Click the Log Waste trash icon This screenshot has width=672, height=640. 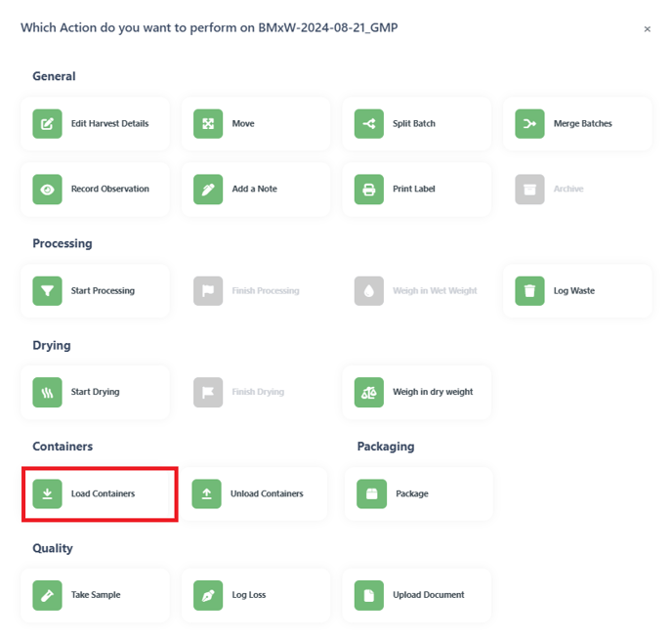click(529, 291)
